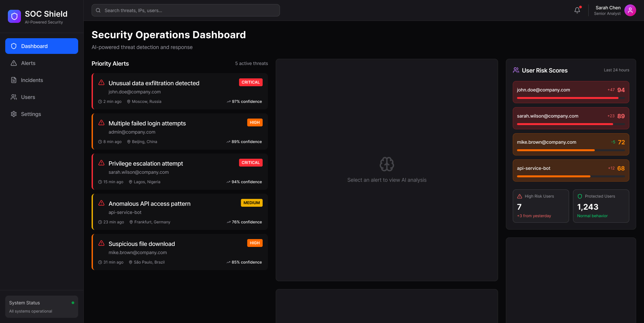Open mike.brown@company.com risk score card
The height and width of the screenshot is (323, 644).
571,144
